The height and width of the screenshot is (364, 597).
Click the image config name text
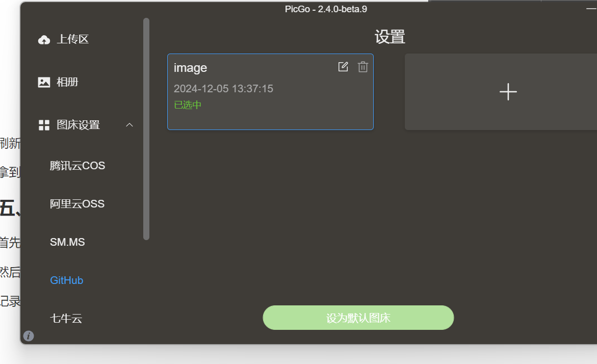point(190,68)
